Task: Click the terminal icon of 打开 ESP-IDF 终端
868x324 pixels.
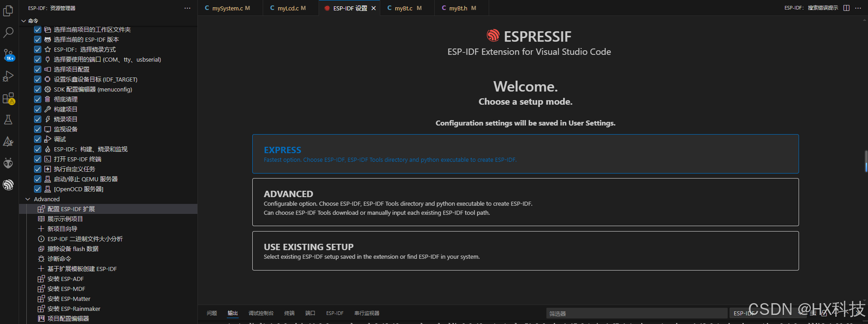Action: click(x=48, y=159)
